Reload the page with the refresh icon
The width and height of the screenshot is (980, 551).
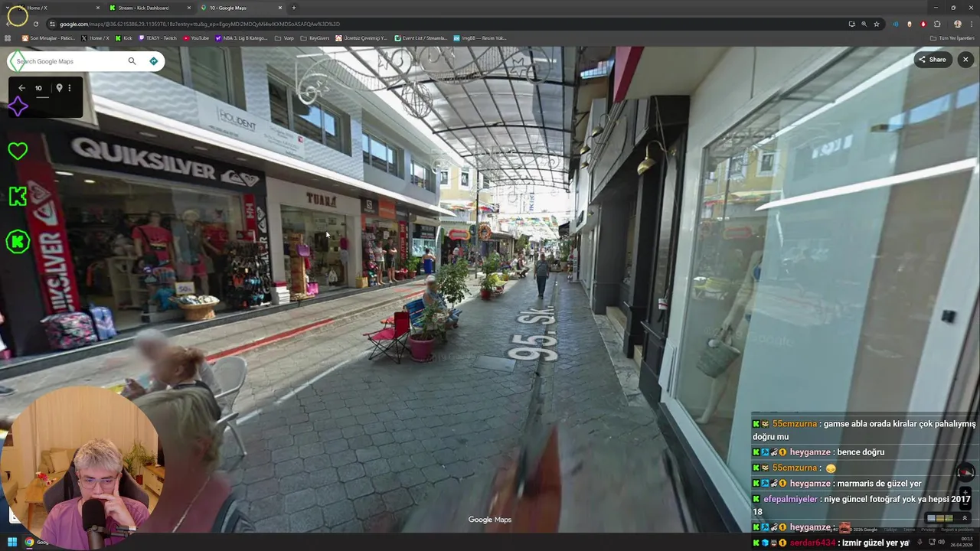pyautogui.click(x=36, y=24)
